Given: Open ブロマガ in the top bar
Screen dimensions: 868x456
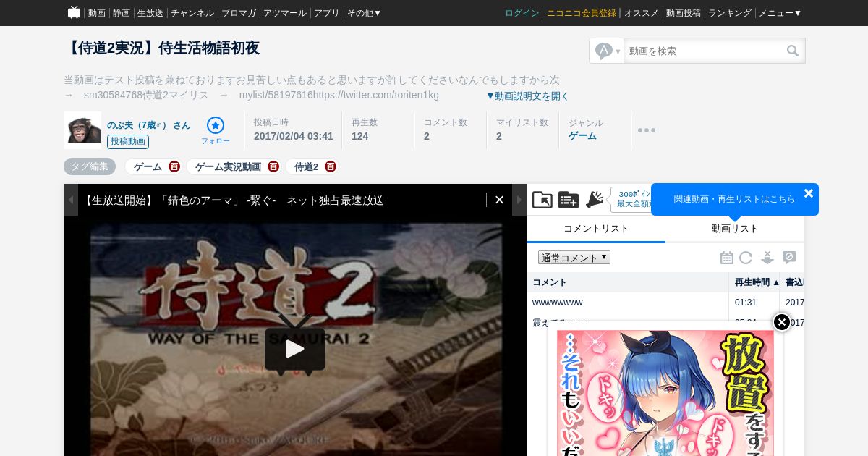Looking at the screenshot, I should coord(239,13).
